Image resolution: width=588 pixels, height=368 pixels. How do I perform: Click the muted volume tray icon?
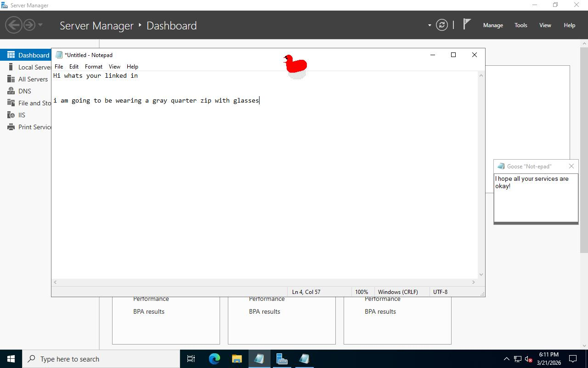pos(529,359)
